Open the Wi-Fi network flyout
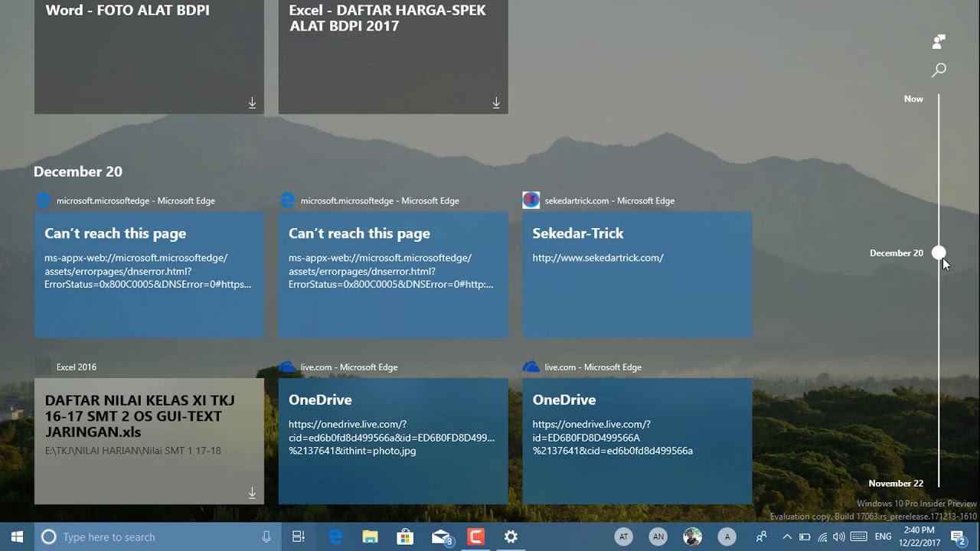This screenshot has width=980, height=551. 822,537
